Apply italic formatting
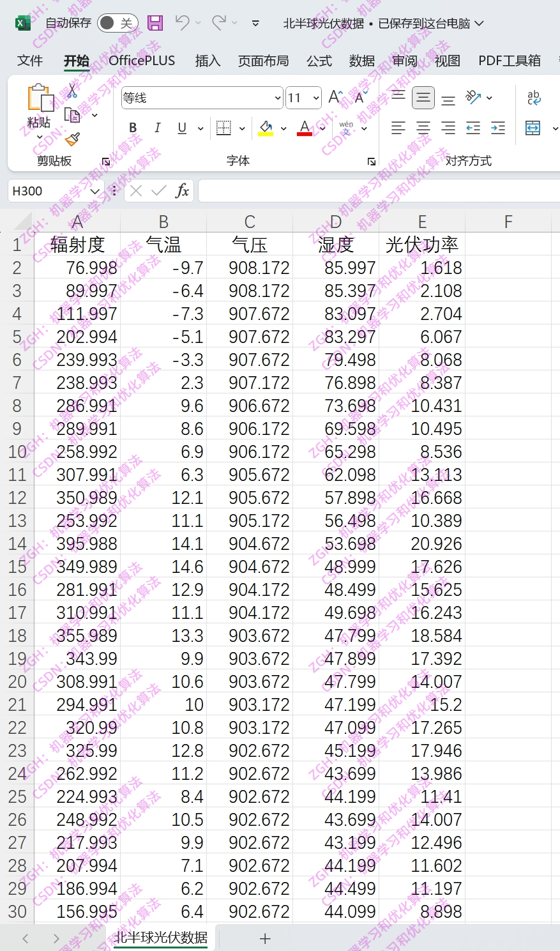Image resolution: width=560 pixels, height=951 pixels. [157, 128]
